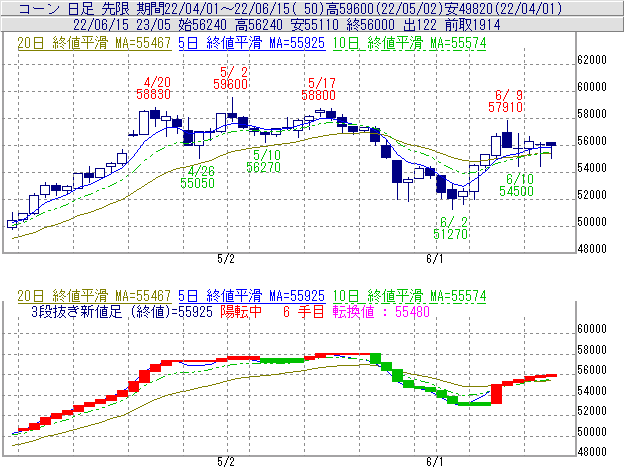The height and width of the screenshot is (475, 624).
Task: Click the 陽転中 status text
Action: pos(241,311)
